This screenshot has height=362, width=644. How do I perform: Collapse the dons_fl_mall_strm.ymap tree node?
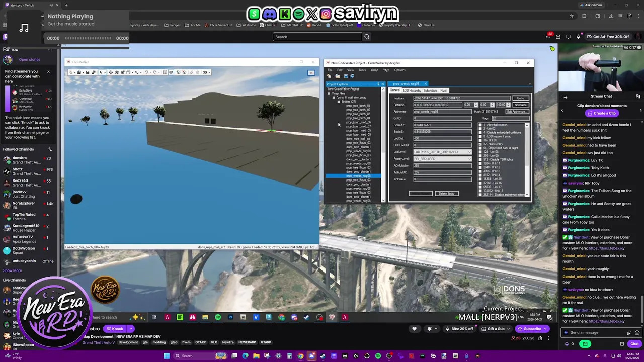pyautogui.click(x=334, y=97)
